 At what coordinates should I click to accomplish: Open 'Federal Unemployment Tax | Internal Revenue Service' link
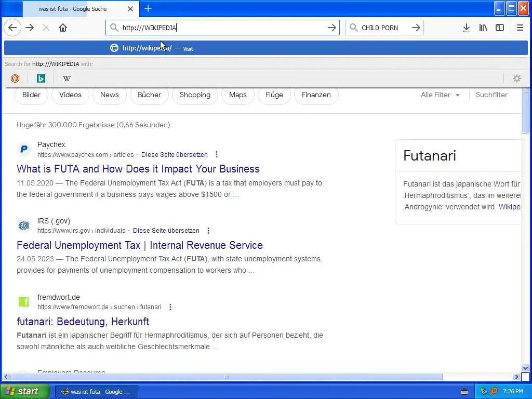click(140, 245)
